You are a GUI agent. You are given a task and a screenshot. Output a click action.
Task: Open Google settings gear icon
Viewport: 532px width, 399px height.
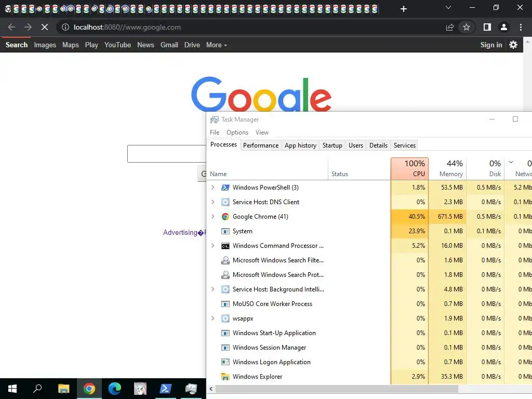tap(513, 45)
